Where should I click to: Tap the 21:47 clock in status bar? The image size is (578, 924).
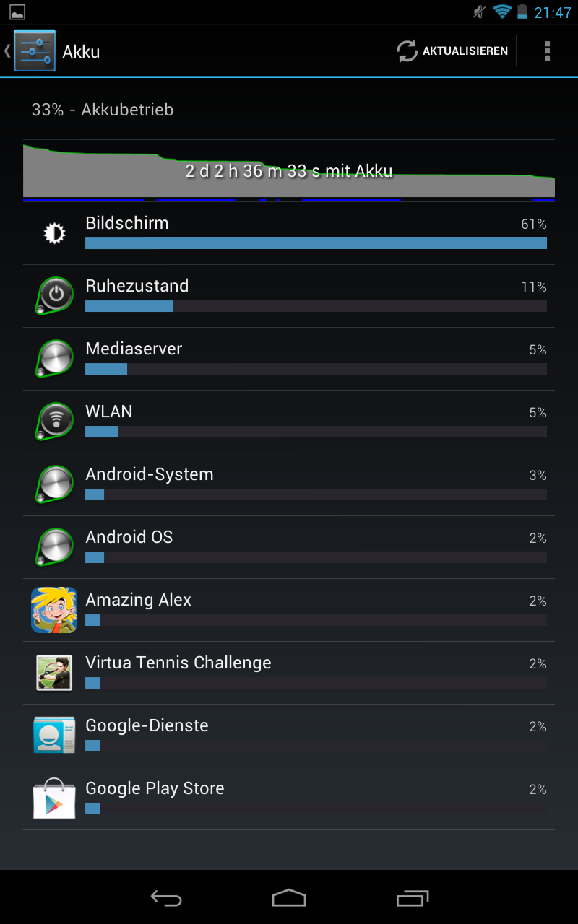[553, 12]
